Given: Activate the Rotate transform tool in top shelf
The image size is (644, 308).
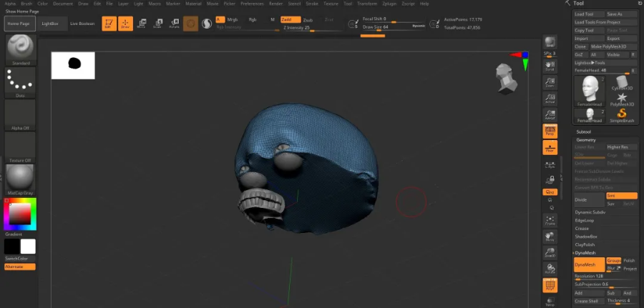Looking at the screenshot, I should [174, 24].
